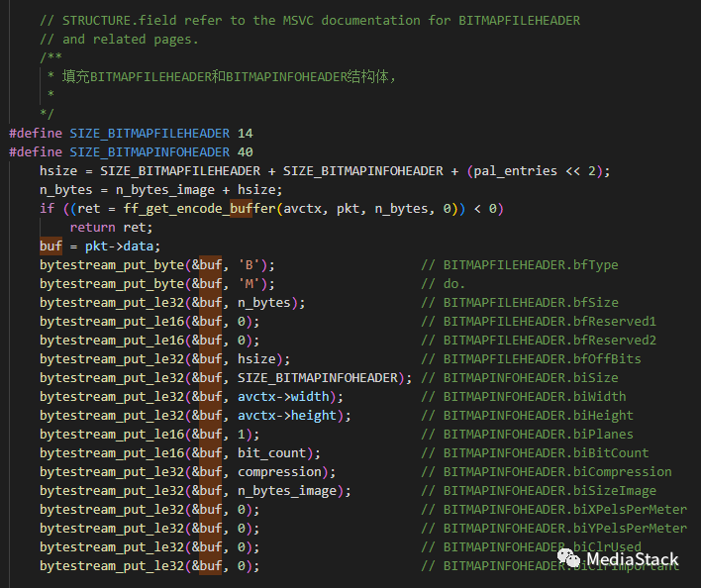Click pal_entries in the hsize assignment
The height and width of the screenshot is (588, 701).
pos(515,171)
